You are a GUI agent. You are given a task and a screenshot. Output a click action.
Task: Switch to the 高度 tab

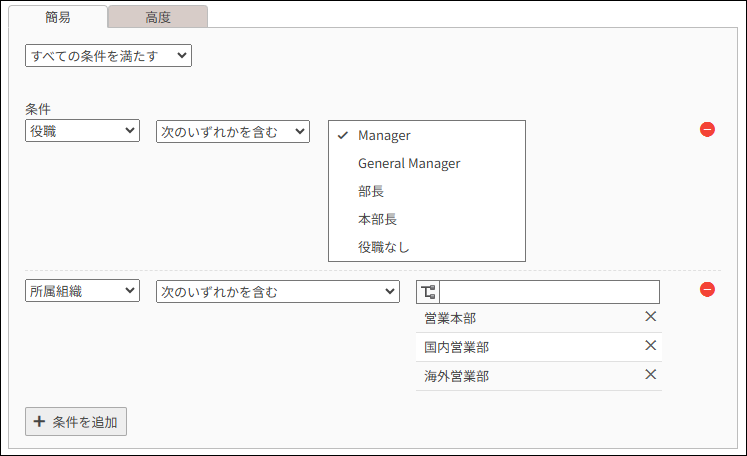point(157,16)
